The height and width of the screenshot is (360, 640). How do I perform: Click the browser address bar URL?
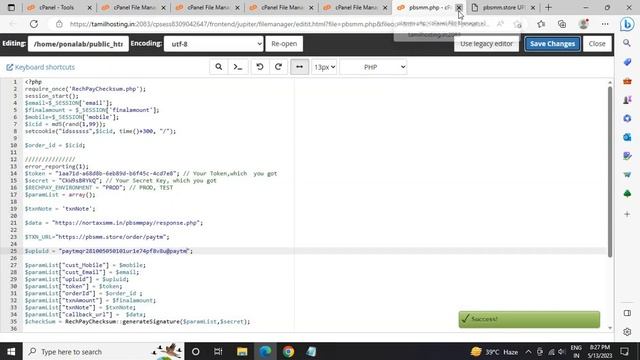coord(278,24)
